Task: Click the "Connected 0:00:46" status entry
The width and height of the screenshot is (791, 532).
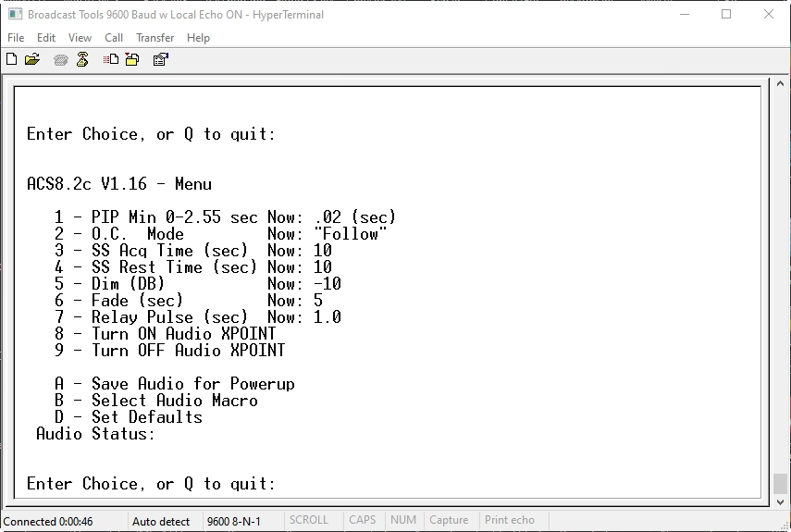Action: click(x=48, y=522)
